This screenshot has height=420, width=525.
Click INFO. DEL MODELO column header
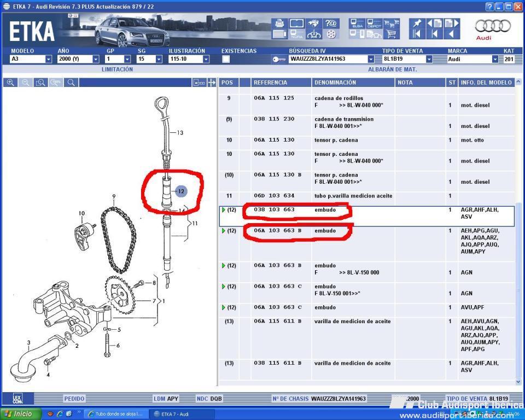486,83
